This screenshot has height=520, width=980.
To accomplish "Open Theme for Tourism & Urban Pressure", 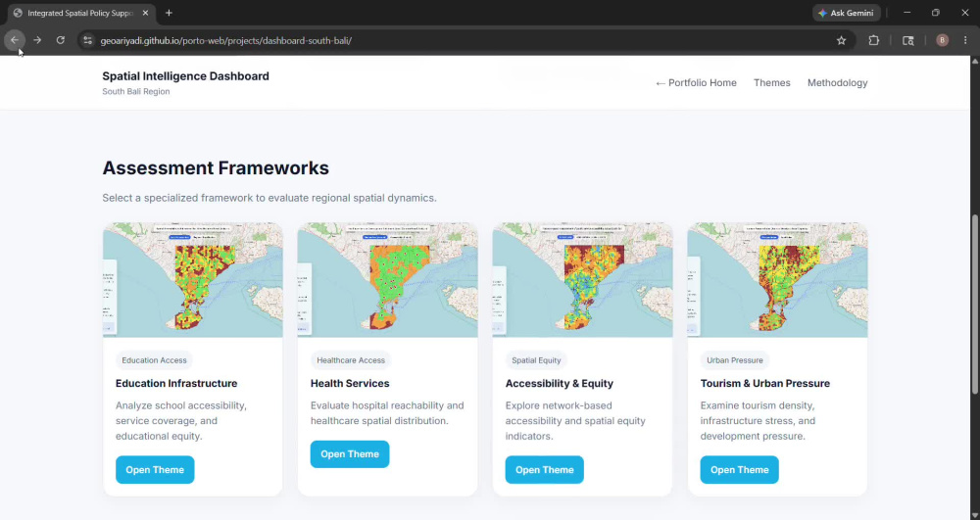I will pos(739,469).
